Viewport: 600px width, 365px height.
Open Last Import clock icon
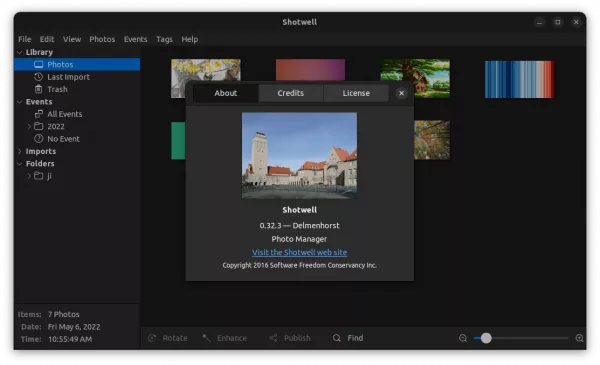(38, 77)
